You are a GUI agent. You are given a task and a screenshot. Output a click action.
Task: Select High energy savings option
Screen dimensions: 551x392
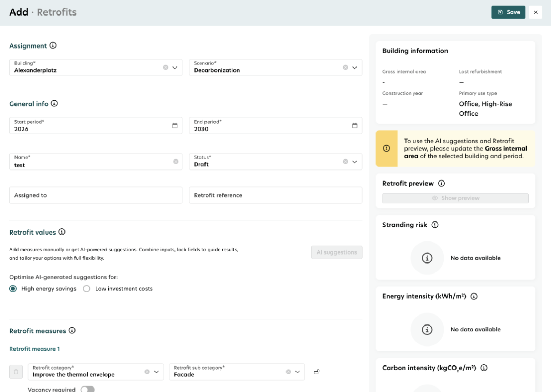coord(13,289)
